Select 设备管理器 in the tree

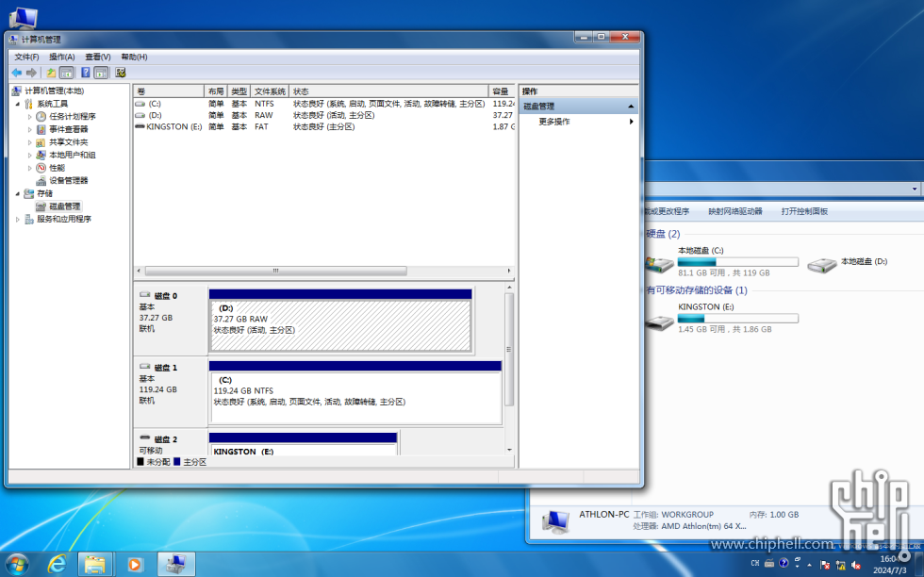point(68,180)
